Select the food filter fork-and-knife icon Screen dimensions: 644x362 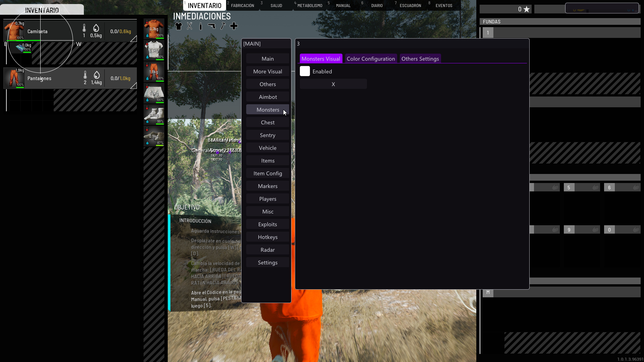190,26
